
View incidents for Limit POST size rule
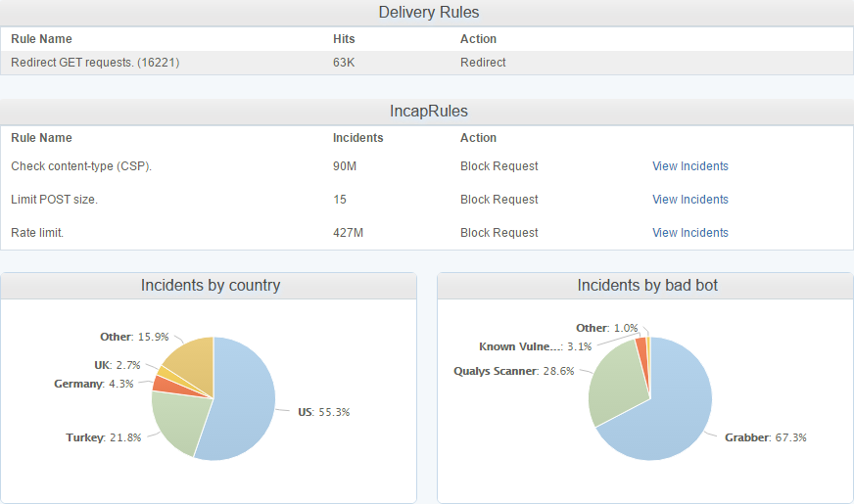689,200
